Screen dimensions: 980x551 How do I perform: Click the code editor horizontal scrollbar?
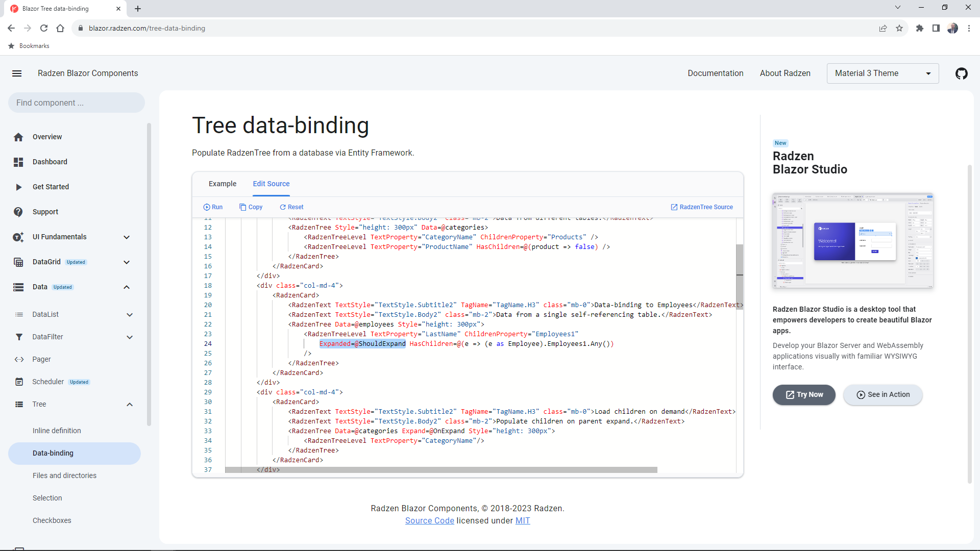coord(441,470)
